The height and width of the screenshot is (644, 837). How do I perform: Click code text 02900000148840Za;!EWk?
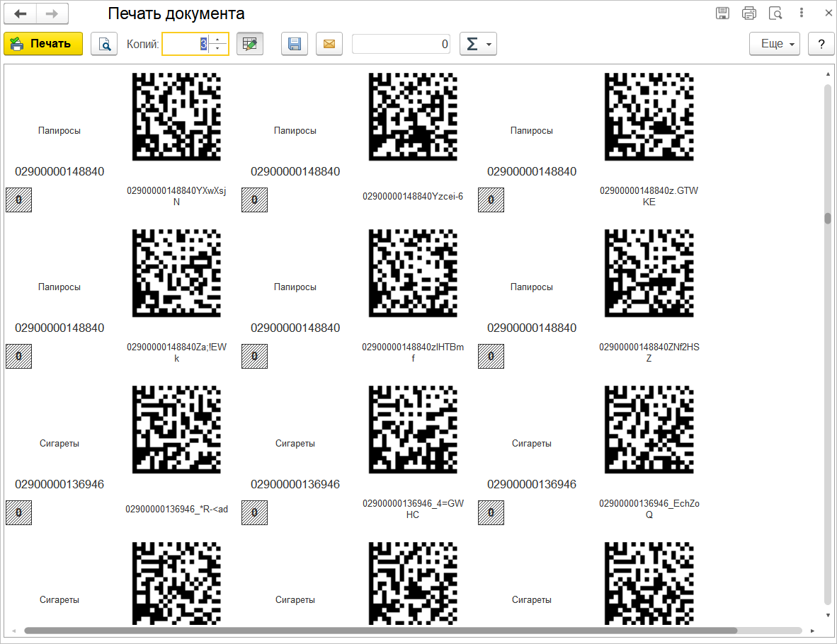pos(177,352)
